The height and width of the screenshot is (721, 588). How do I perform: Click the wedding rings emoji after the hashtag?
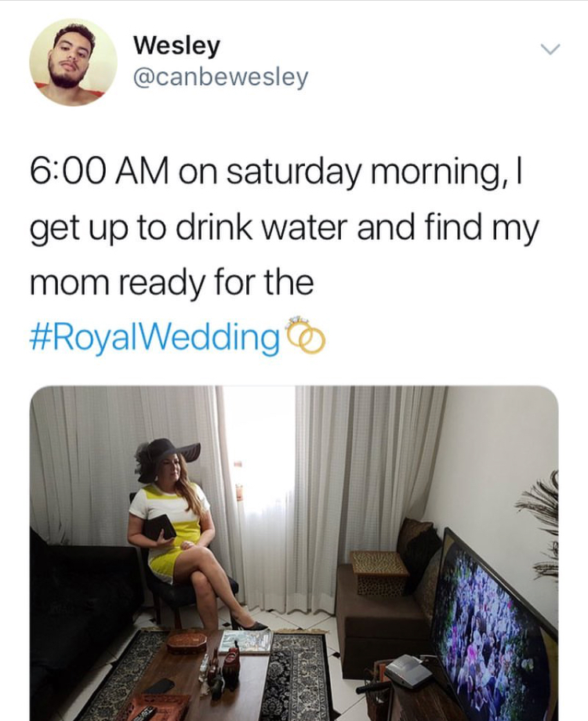tap(304, 335)
